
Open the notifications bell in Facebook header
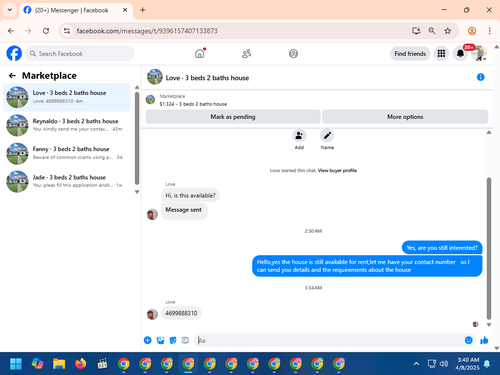coord(460,53)
